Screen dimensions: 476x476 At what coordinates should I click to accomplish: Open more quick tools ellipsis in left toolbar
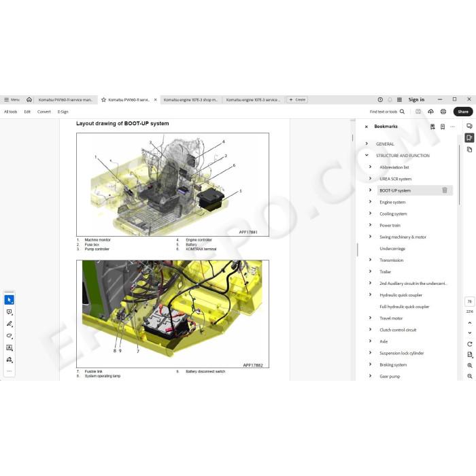tap(9, 371)
